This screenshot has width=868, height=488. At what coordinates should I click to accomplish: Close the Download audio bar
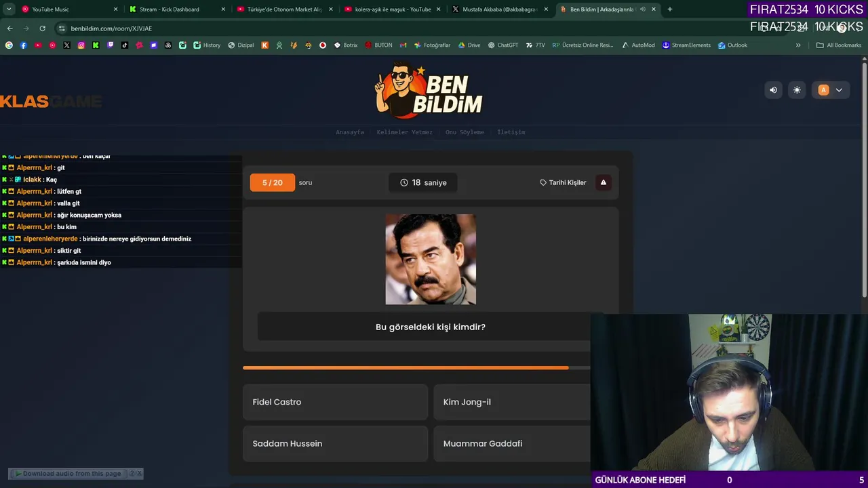140,474
